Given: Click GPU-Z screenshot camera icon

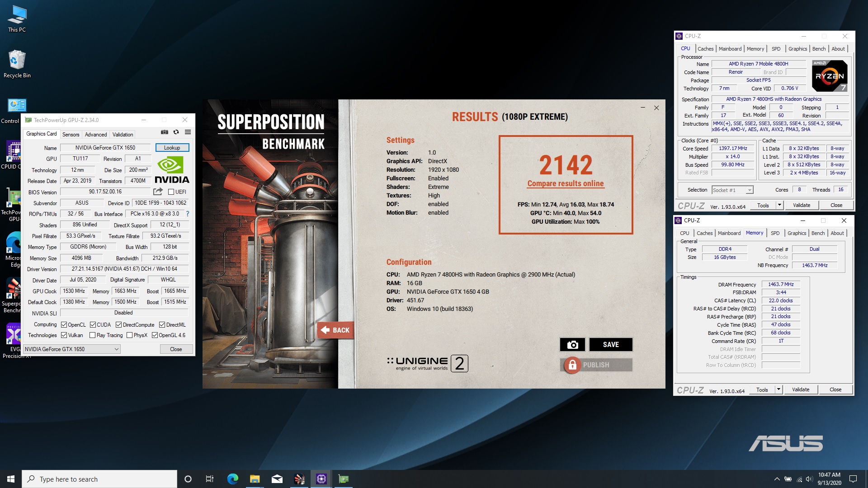Looking at the screenshot, I should click(165, 132).
